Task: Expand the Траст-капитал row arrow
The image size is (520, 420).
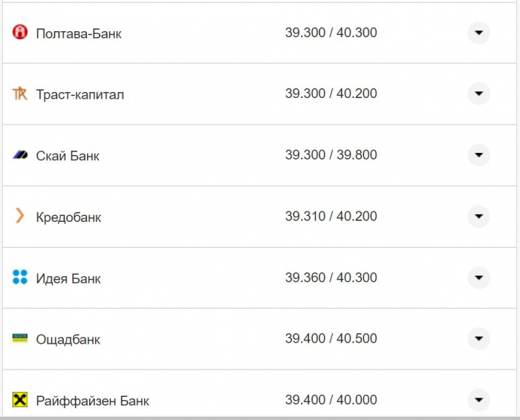Action: point(478,93)
